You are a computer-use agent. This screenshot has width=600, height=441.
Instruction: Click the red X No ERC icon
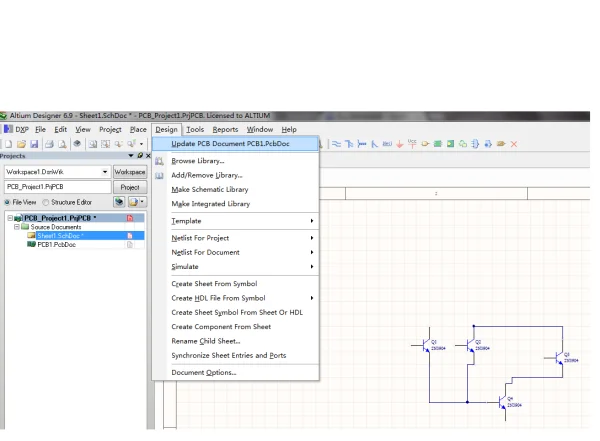pyautogui.click(x=514, y=144)
